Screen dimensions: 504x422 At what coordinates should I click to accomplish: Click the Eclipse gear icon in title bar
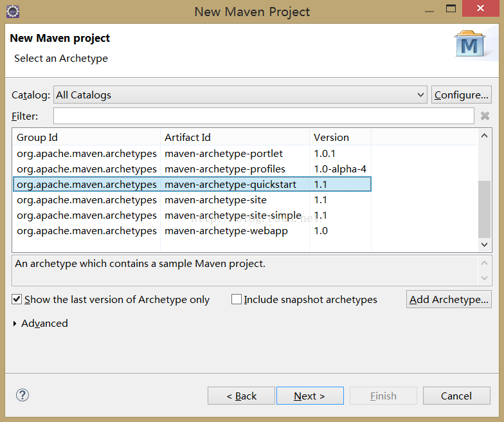[13, 12]
